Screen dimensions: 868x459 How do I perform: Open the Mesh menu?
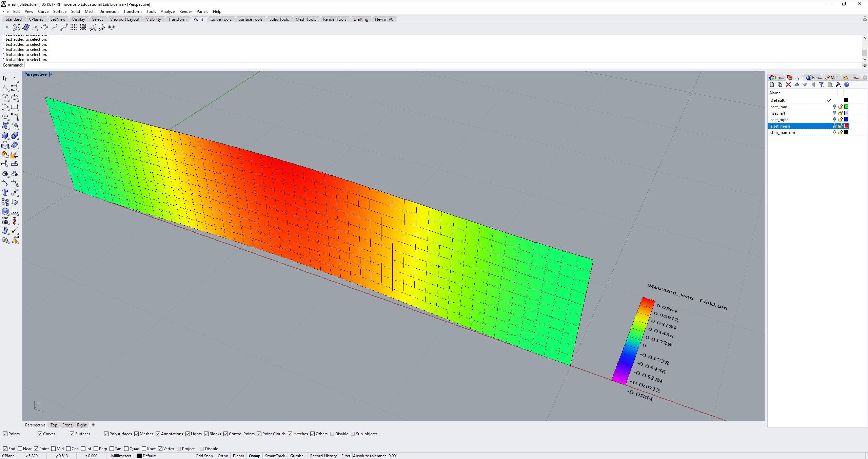[90, 11]
